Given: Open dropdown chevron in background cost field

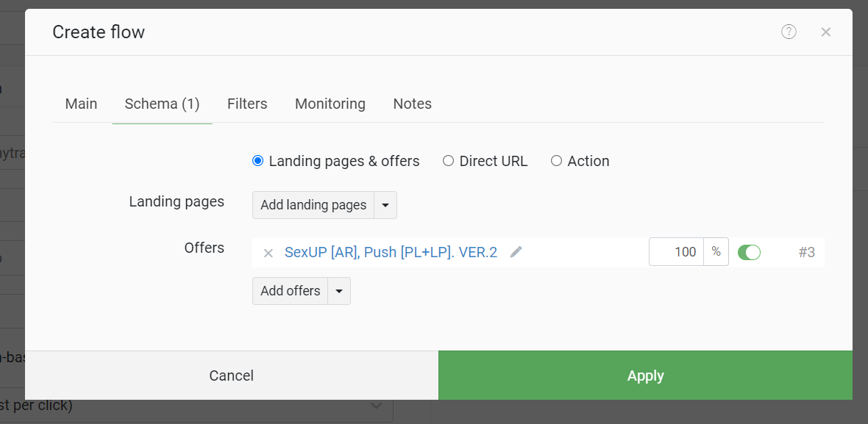Looking at the screenshot, I should coord(376,406).
